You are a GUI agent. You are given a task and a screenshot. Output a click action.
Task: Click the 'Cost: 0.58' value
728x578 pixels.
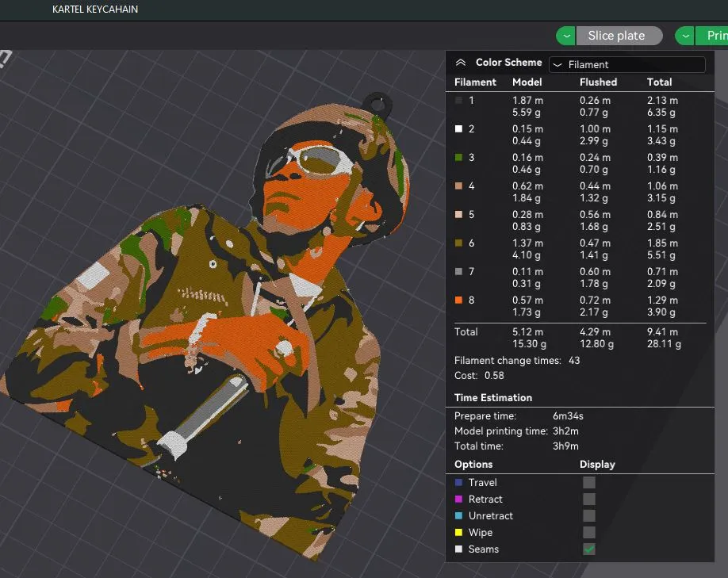pos(494,376)
